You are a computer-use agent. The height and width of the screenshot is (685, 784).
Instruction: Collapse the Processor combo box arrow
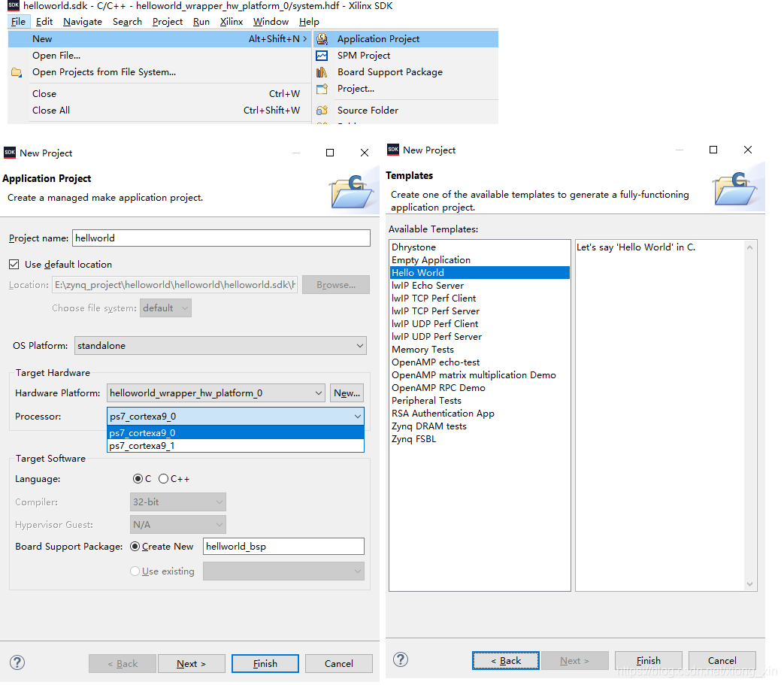pos(357,417)
